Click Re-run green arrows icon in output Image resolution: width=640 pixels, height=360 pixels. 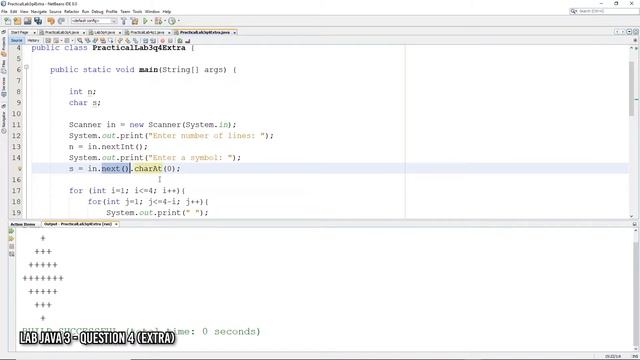pyautogui.click(x=11, y=231)
